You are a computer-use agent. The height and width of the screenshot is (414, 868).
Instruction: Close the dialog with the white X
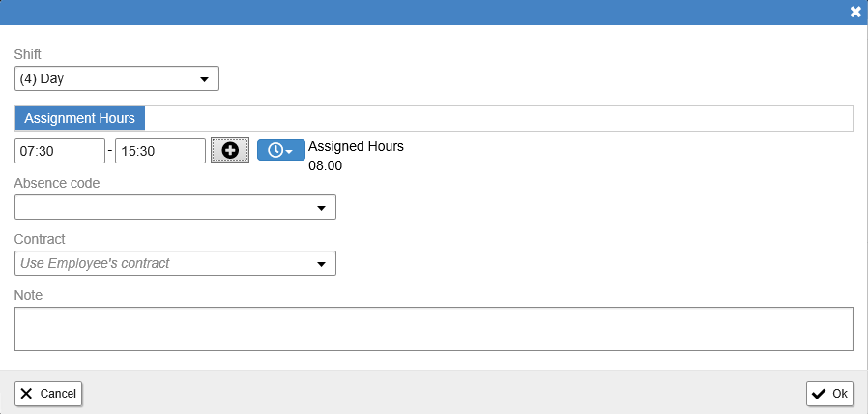[x=855, y=13]
